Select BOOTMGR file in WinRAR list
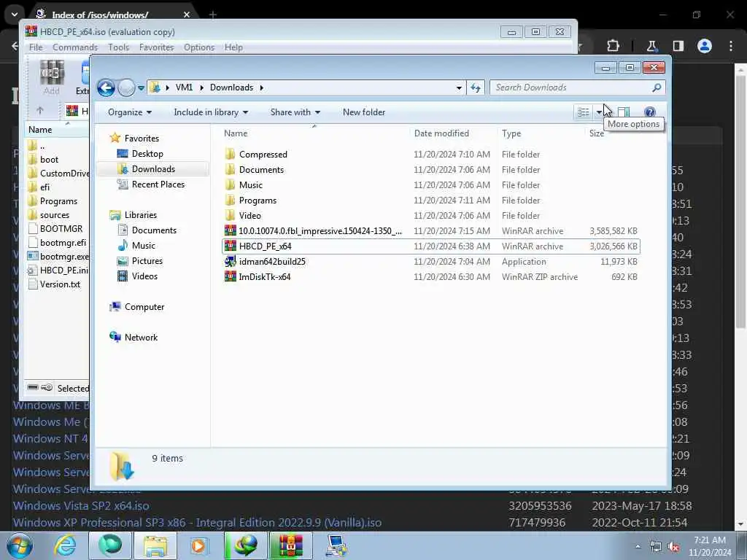Image resolution: width=747 pixels, height=560 pixels. tap(61, 229)
